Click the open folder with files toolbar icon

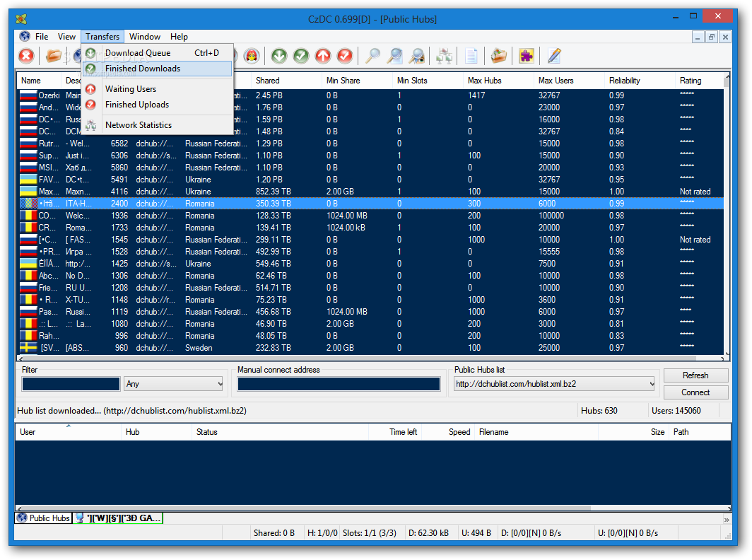click(x=499, y=56)
